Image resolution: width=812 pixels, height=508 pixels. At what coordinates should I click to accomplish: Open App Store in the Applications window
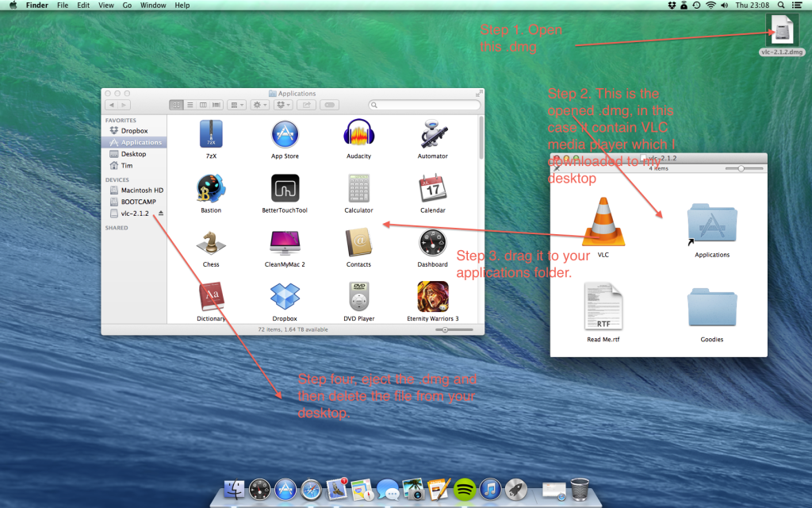pos(285,134)
